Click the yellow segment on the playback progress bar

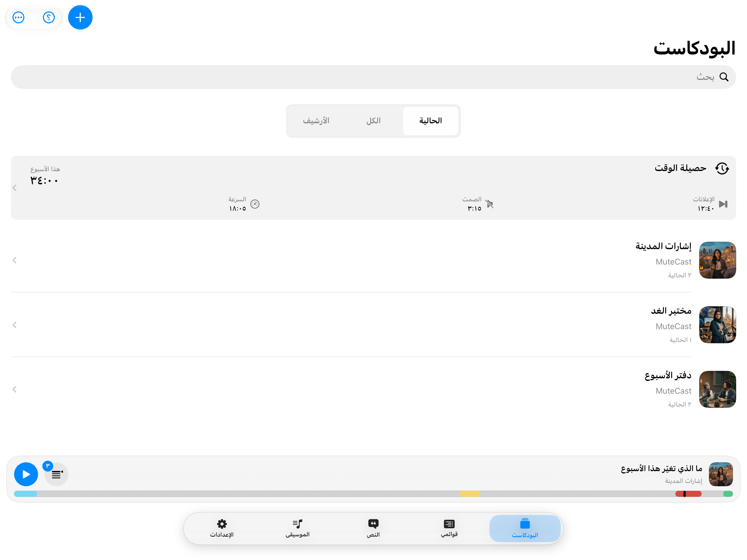(x=470, y=494)
